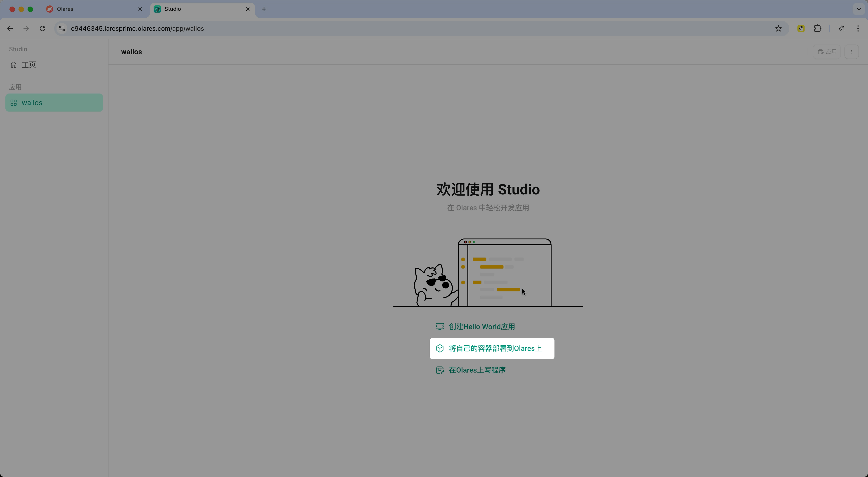Click the yellow dog extension icon in toolbar
The width and height of the screenshot is (868, 477).
[x=801, y=28]
